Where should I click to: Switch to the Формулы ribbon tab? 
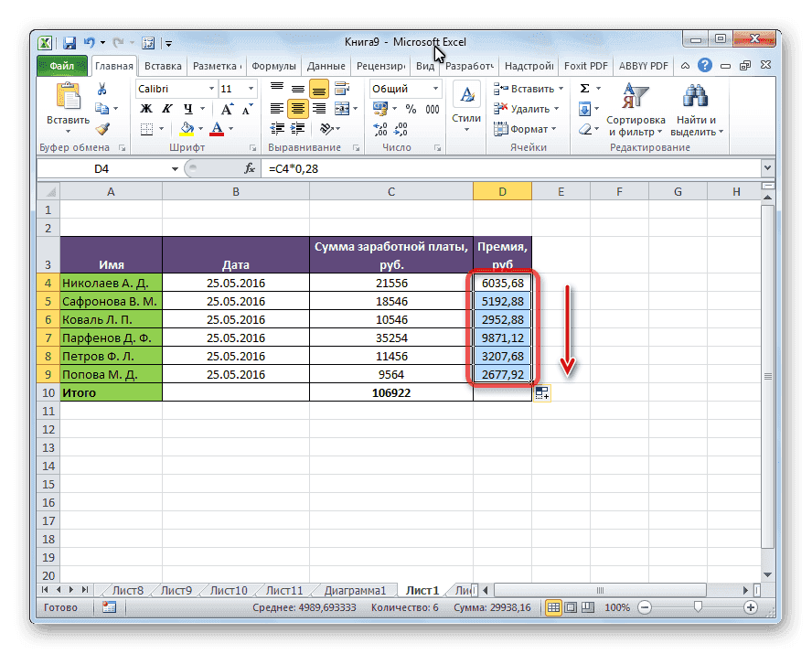pyautogui.click(x=274, y=65)
